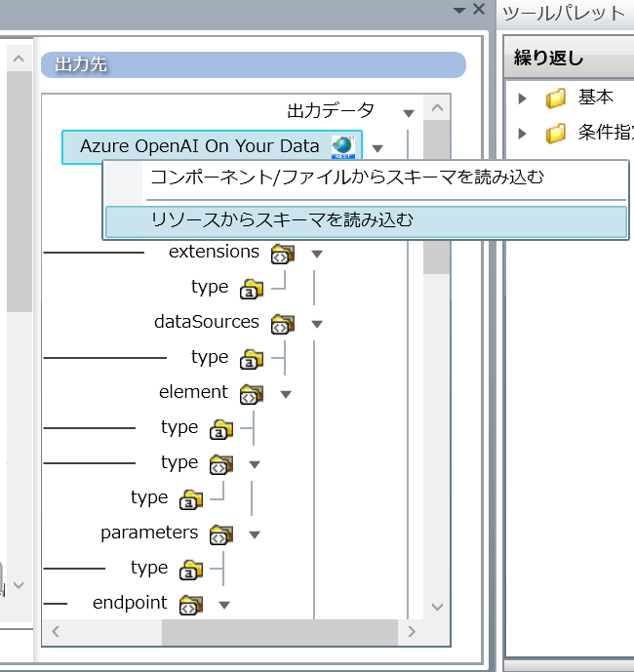
Task: Click the horizontal scroll right arrow
Action: 412,631
